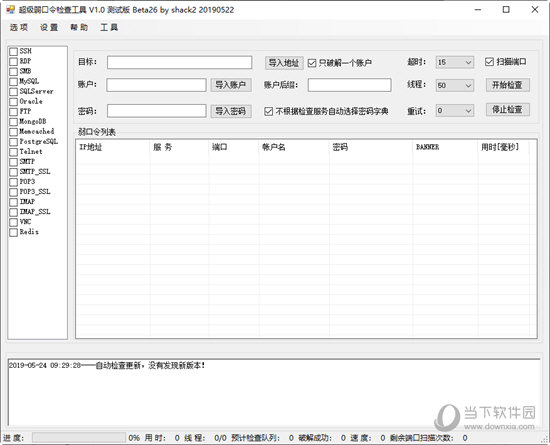Screen dimensions: 550x445
Task: Check the MongoDB option
Action: point(13,122)
